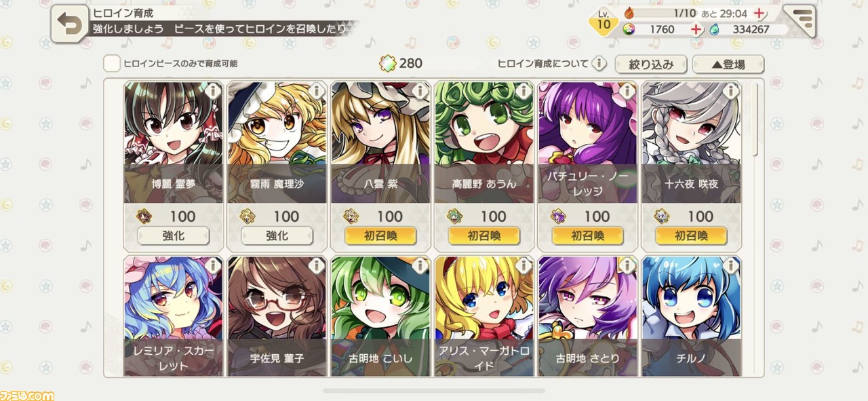Open info icon on チルノ card

[732, 265]
